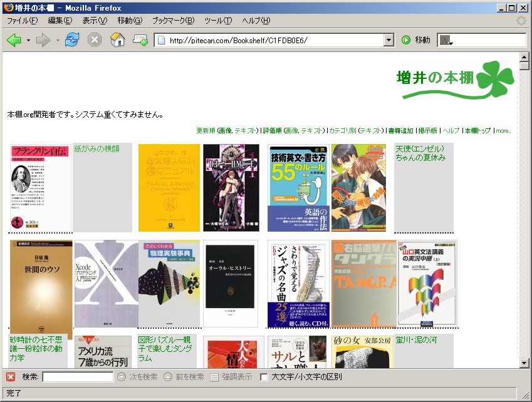
Task: Open the 図形パズル タングラム book link
Action: 165,348
